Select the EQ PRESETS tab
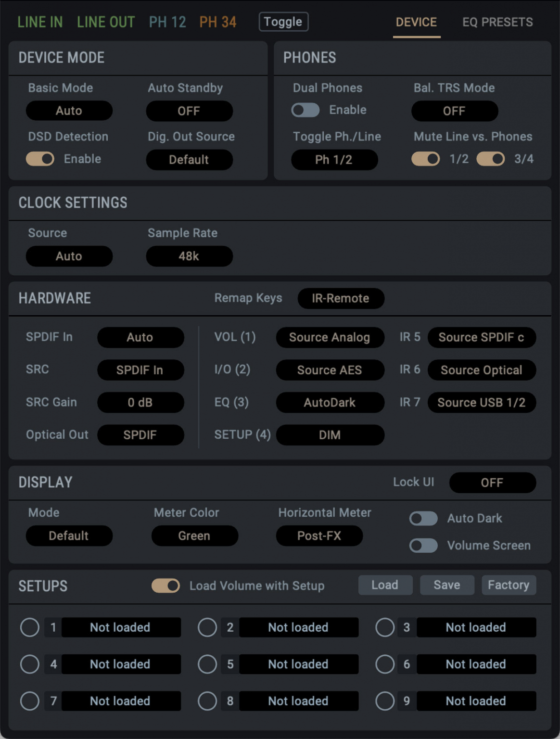The height and width of the screenshot is (739, 560). tap(497, 22)
